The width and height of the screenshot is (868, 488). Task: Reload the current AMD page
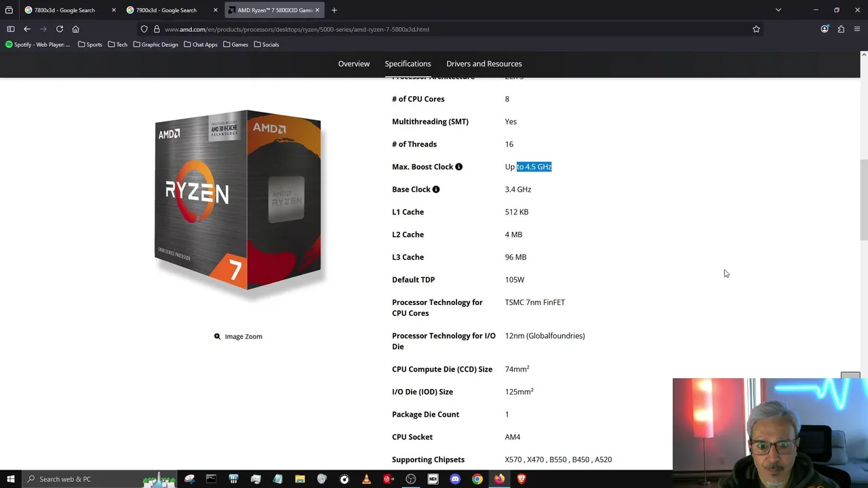pyautogui.click(x=60, y=29)
